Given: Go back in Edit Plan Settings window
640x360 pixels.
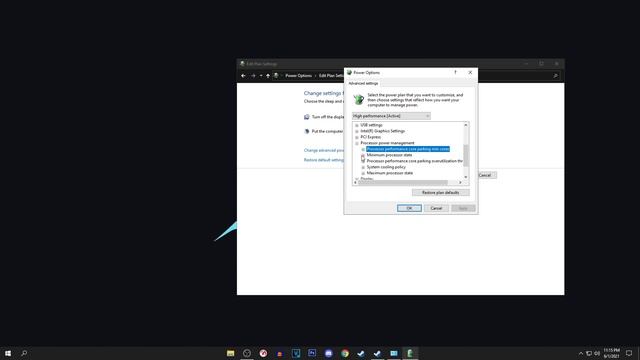Looking at the screenshot, I should click(243, 76).
